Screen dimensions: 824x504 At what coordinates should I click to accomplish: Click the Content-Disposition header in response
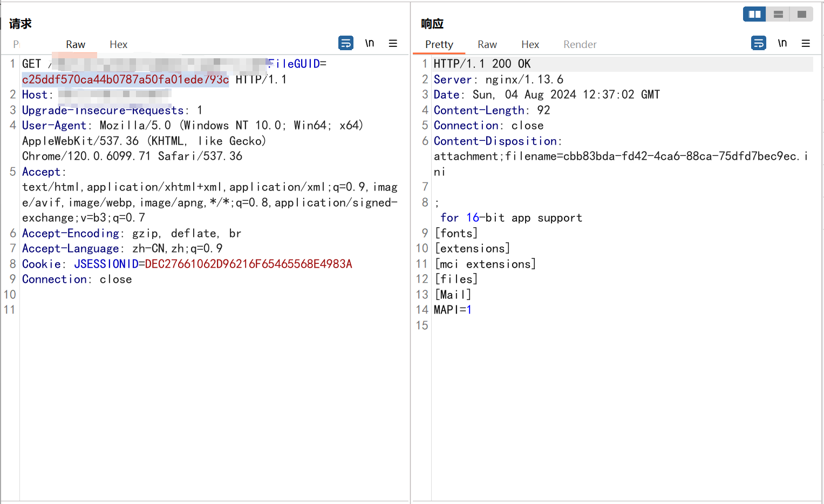(x=495, y=141)
